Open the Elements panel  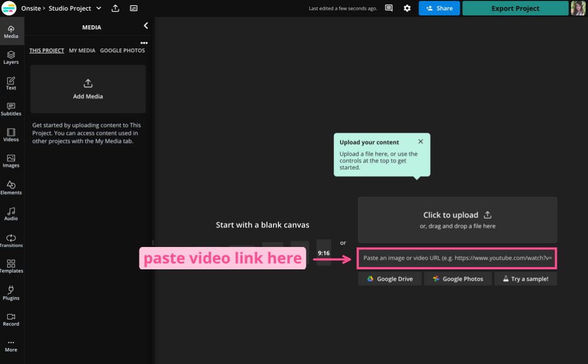tap(11, 188)
